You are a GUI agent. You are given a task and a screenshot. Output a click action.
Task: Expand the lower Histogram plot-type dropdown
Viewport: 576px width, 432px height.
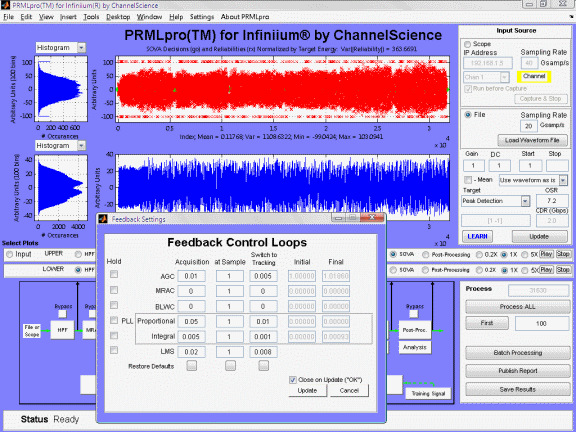(x=82, y=146)
